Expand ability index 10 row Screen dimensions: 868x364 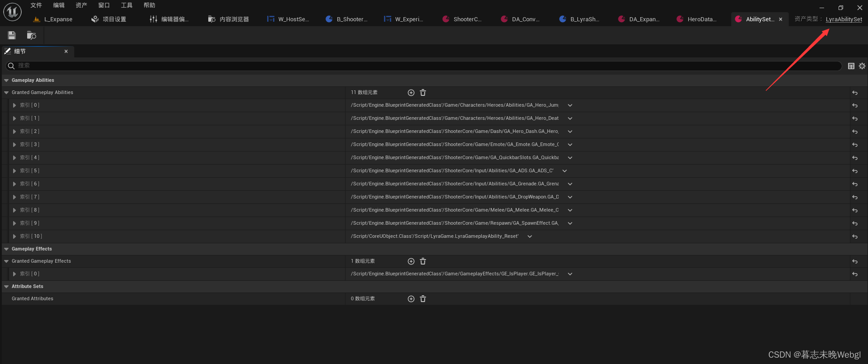tap(14, 236)
